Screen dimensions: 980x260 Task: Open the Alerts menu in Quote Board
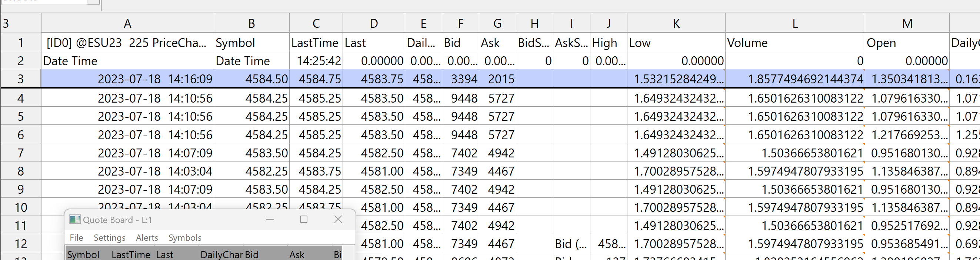click(147, 237)
